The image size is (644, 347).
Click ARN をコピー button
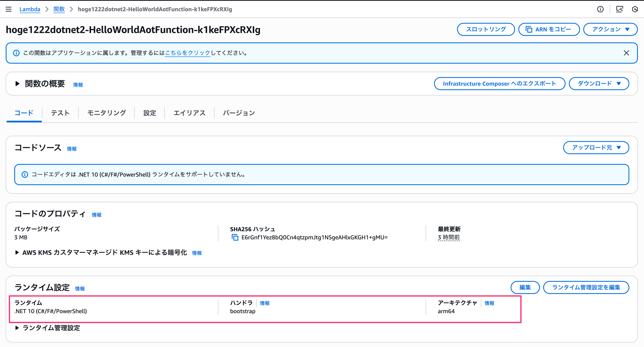[x=549, y=30]
